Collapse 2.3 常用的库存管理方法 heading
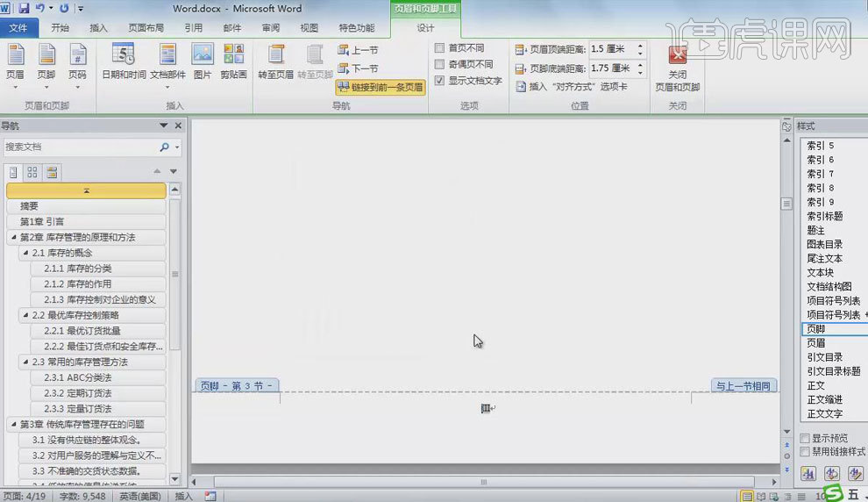The width and height of the screenshot is (868, 502). pos(25,362)
